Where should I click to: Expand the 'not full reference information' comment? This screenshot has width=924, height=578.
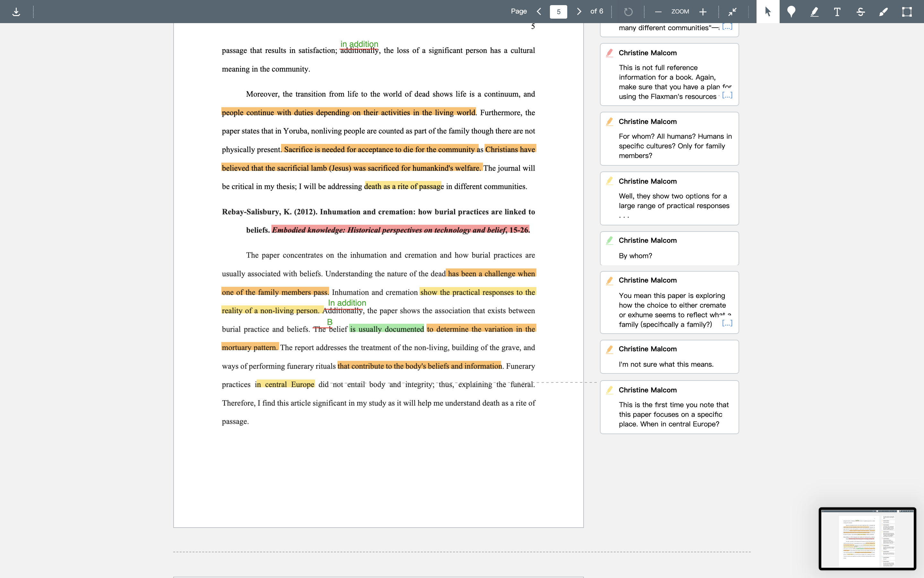coord(727,95)
